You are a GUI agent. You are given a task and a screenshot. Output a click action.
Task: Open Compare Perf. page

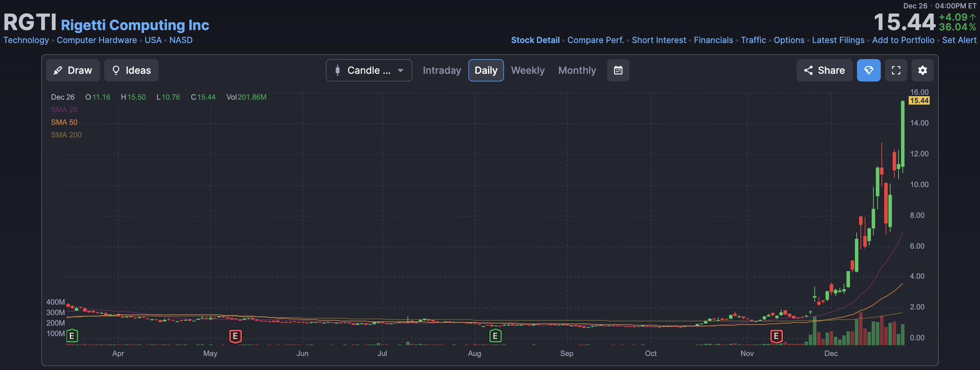coord(596,40)
